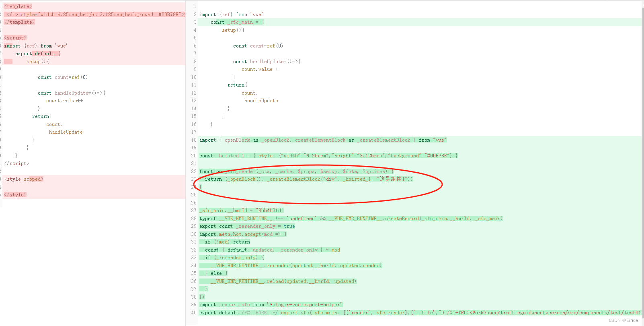This screenshot has height=326, width=644.
Task: Click 'return{' line in left pane
Action: 42,116
